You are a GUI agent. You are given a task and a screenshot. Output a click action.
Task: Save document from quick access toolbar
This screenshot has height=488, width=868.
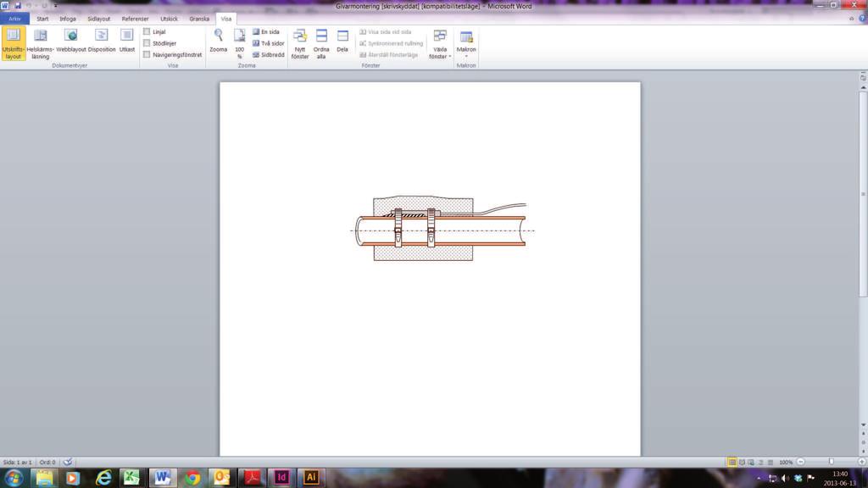tap(18, 6)
